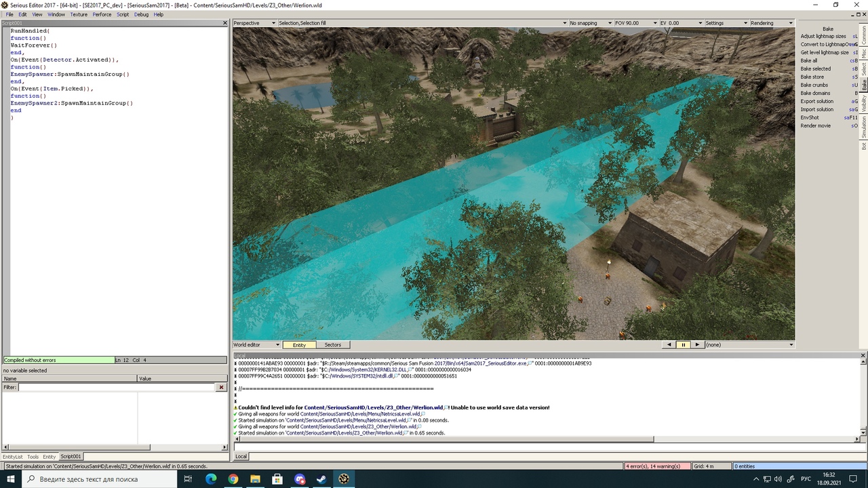Click Render movie
This screenshot has height=488, width=868.
click(829, 126)
